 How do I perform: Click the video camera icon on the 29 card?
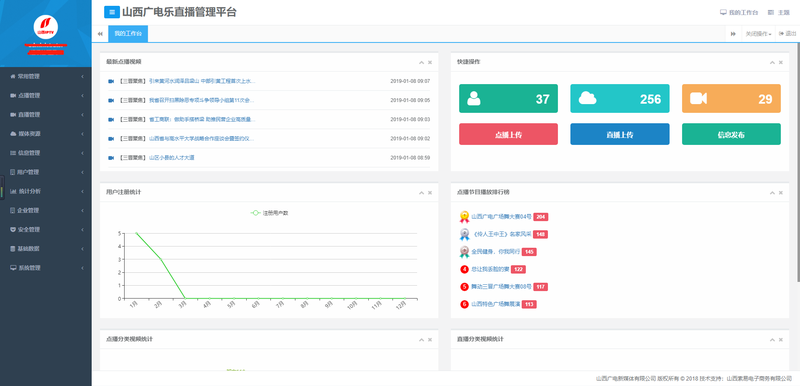coord(698,98)
